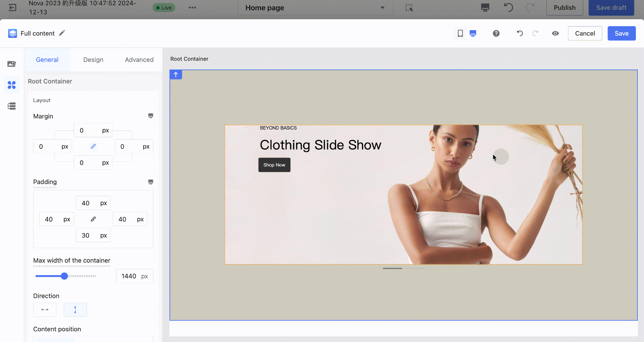Click the blue up-arrow parent selector
The width and height of the screenshot is (644, 342).
coord(176,75)
